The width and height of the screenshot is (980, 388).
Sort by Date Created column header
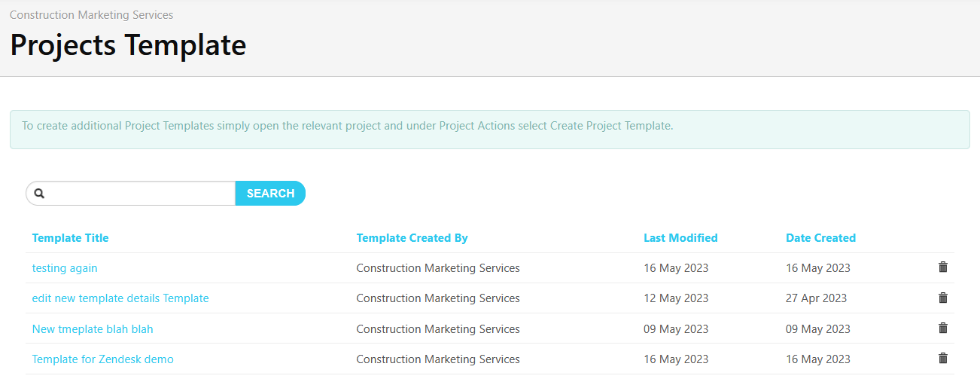pos(820,238)
